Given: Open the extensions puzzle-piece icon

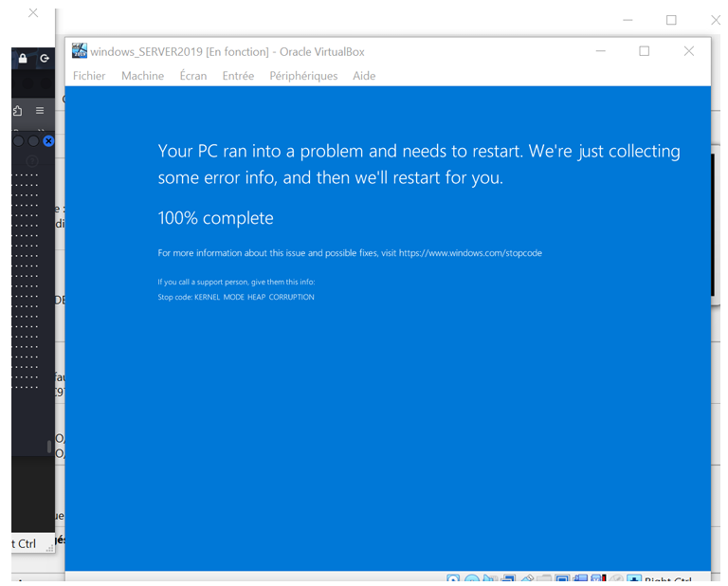Looking at the screenshot, I should coord(18,111).
